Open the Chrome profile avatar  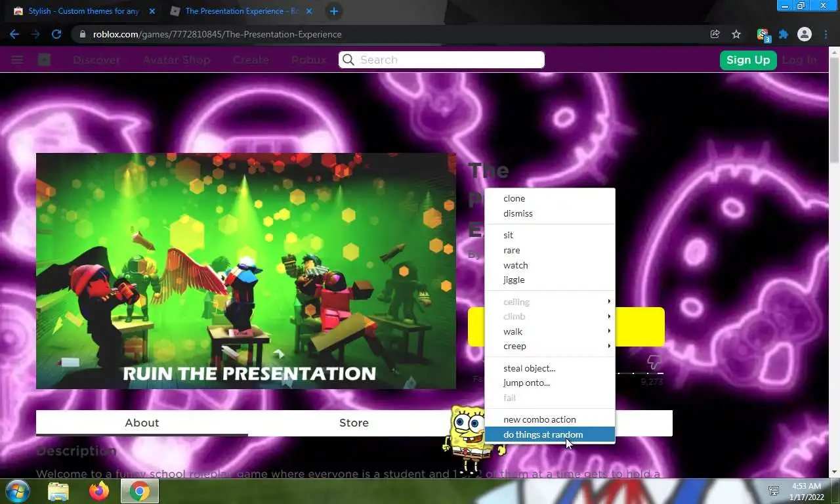(x=804, y=34)
